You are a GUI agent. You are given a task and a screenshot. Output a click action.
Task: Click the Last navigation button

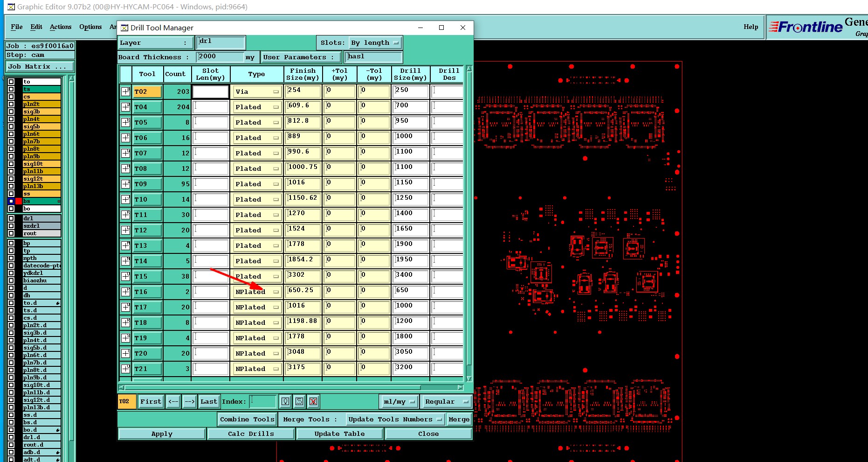click(x=209, y=401)
